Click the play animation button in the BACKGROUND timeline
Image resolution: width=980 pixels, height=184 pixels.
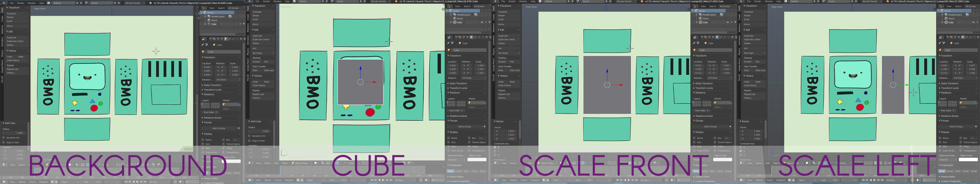137,182
